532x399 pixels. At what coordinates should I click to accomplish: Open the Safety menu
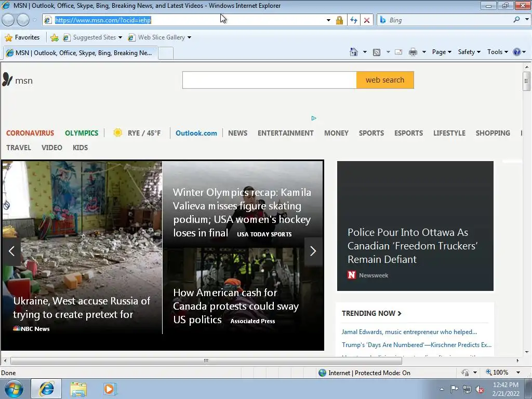469,52
